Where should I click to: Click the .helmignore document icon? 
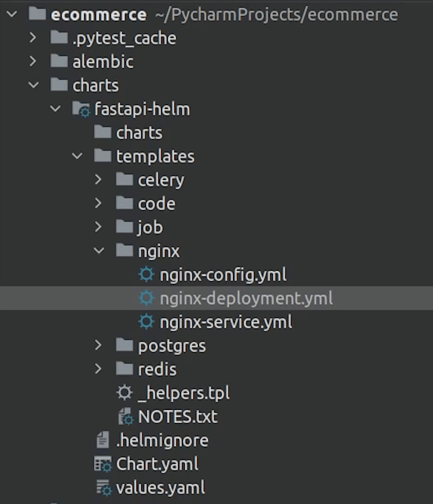click(x=103, y=440)
